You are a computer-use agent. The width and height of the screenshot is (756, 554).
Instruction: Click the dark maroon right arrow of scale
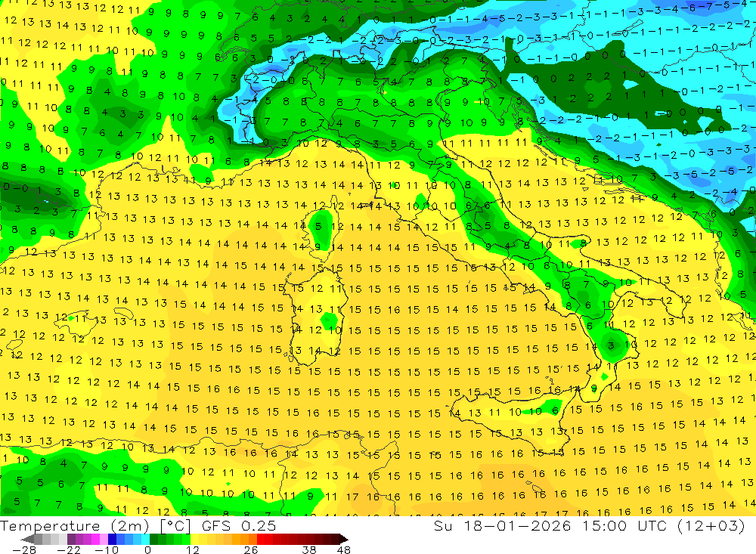point(342,539)
